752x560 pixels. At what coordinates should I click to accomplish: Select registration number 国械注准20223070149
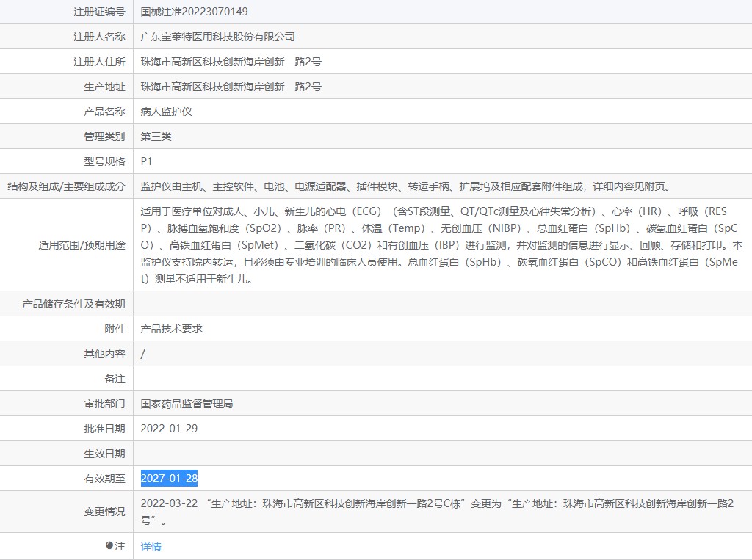(x=194, y=12)
